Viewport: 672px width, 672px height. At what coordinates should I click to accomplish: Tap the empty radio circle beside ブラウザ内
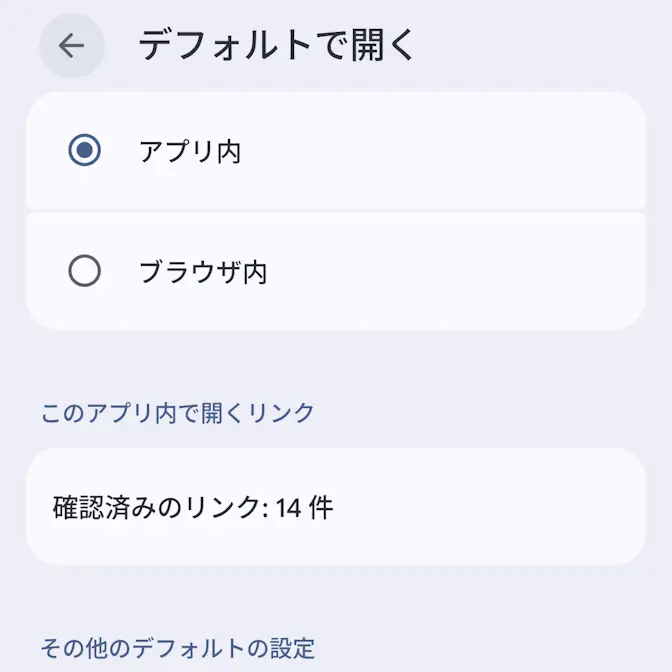(x=85, y=271)
